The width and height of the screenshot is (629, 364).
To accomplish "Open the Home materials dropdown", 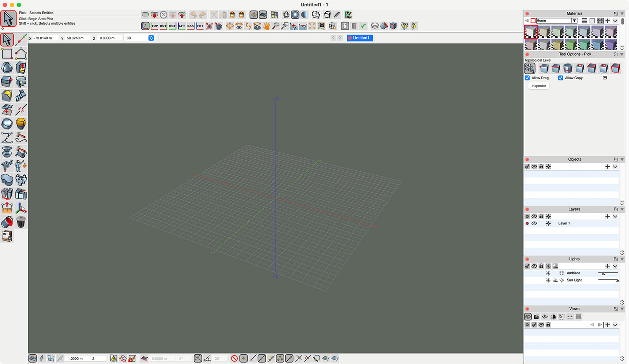I will click(575, 20).
